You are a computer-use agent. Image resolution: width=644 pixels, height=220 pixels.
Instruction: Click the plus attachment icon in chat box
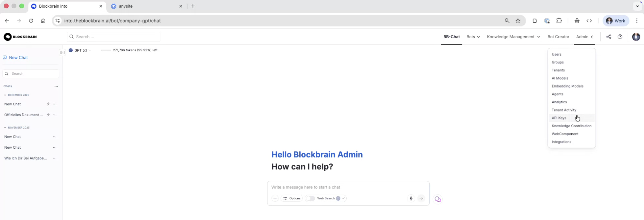275,198
